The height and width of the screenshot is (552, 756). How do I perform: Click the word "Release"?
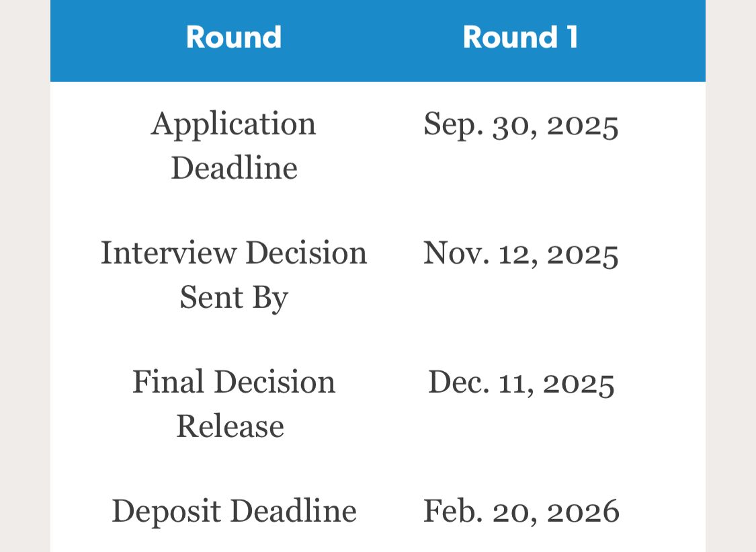[230, 426]
